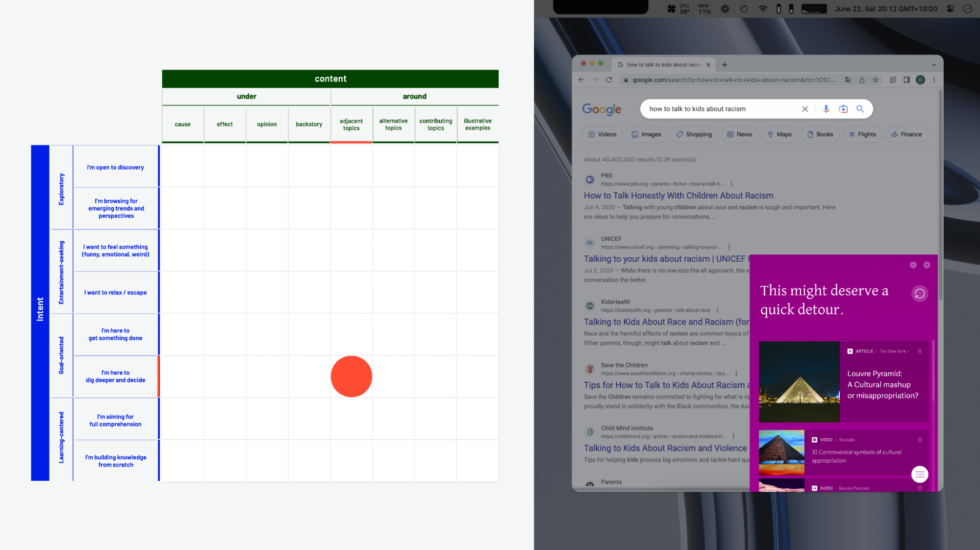This screenshot has height=550, width=980.
Task: Go back in the Chrome browser
Action: (x=581, y=80)
